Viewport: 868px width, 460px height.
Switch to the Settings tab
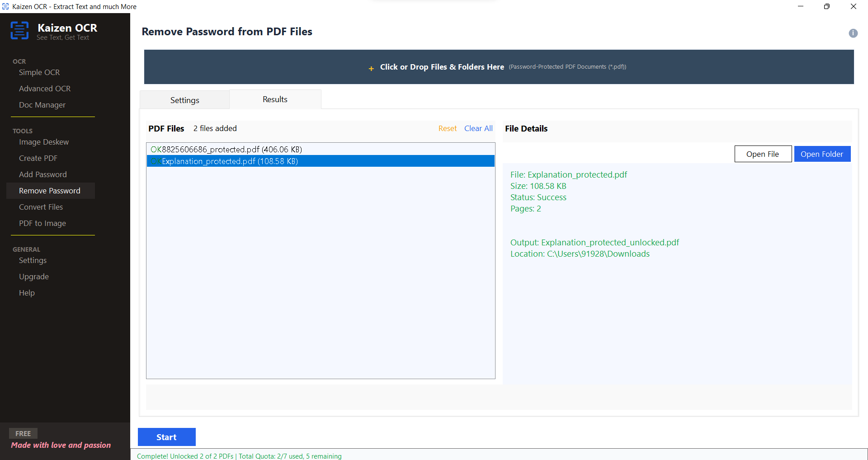point(184,100)
